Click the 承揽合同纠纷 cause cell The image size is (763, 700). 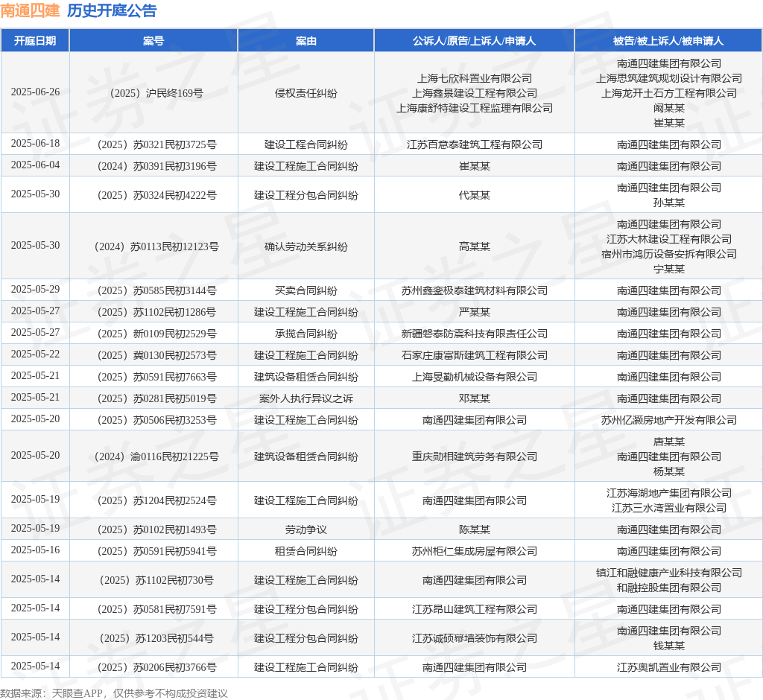[x=305, y=334]
